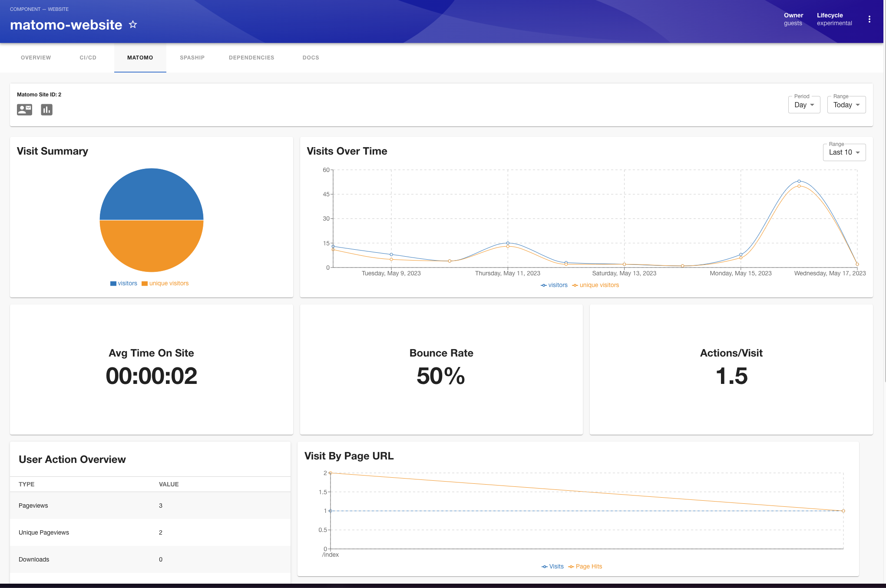The image size is (886, 588).
Task: Open the Last 10 range dropdown
Action: (844, 152)
